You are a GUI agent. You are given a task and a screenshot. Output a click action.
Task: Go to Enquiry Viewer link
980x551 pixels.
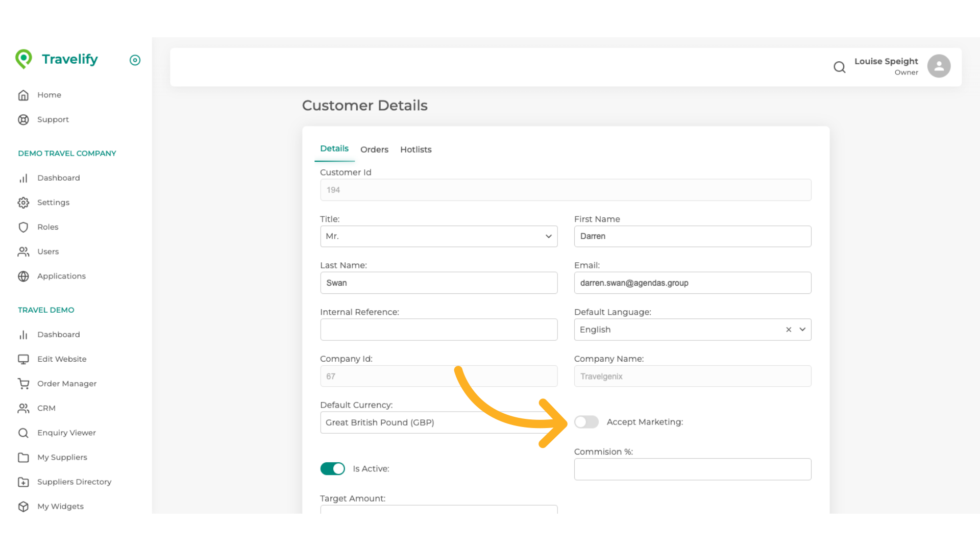click(66, 433)
